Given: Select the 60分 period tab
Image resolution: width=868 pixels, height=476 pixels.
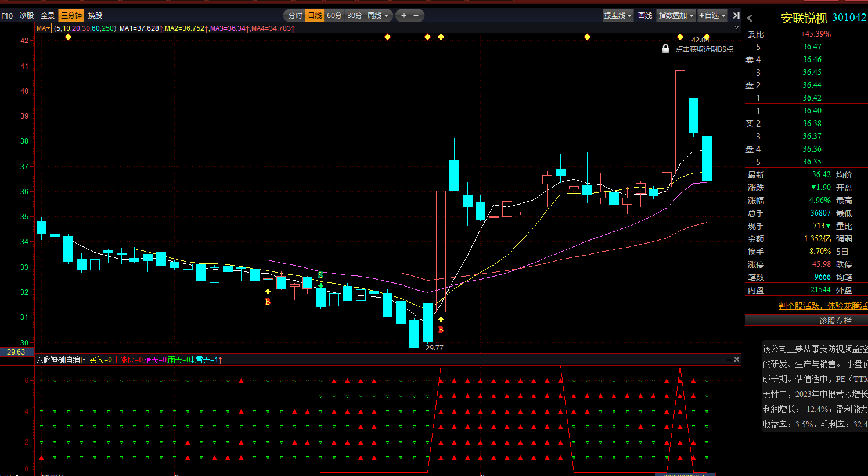Looking at the screenshot, I should pos(334,16).
